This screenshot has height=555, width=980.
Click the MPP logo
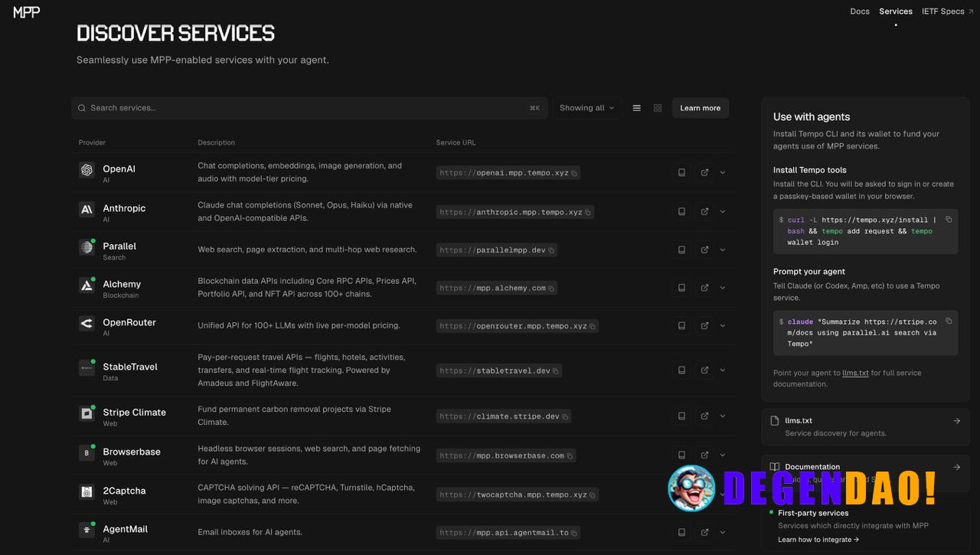(25, 11)
